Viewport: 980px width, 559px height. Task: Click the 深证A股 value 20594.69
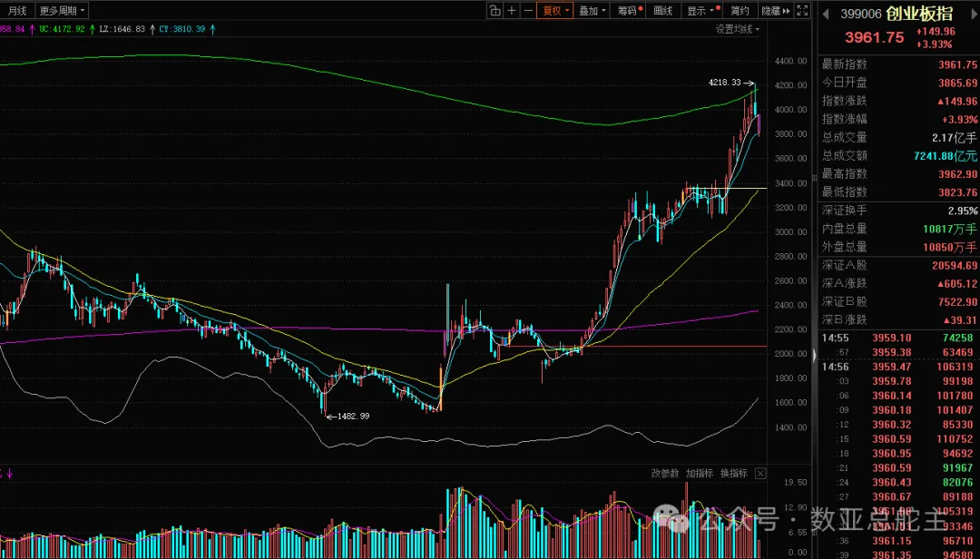[955, 265]
